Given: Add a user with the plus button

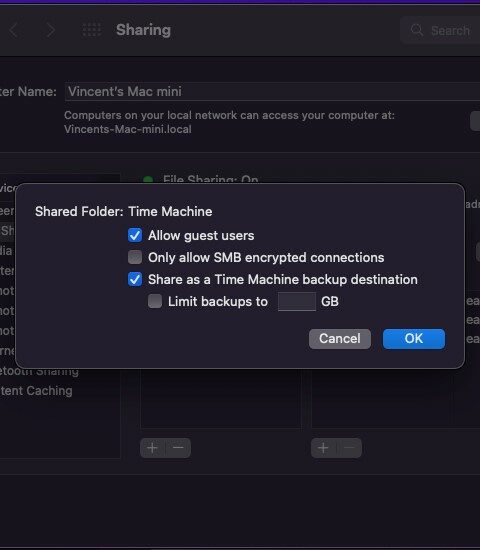Looking at the screenshot, I should [x=323, y=448].
